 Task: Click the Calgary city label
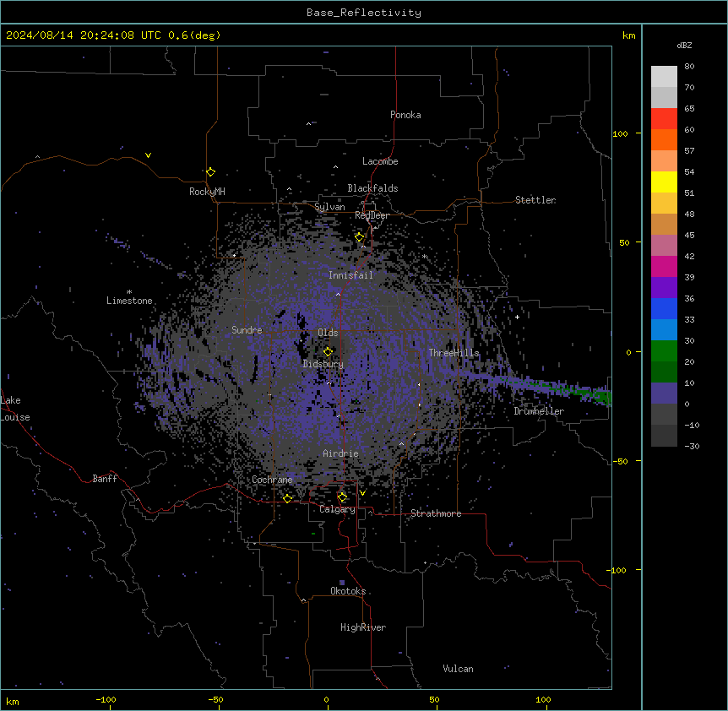click(338, 509)
